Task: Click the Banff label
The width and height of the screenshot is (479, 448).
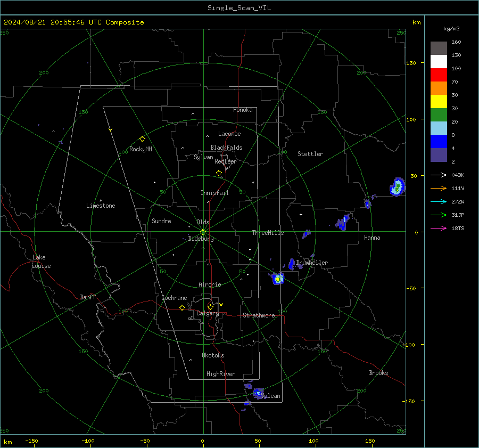Action: [x=88, y=297]
